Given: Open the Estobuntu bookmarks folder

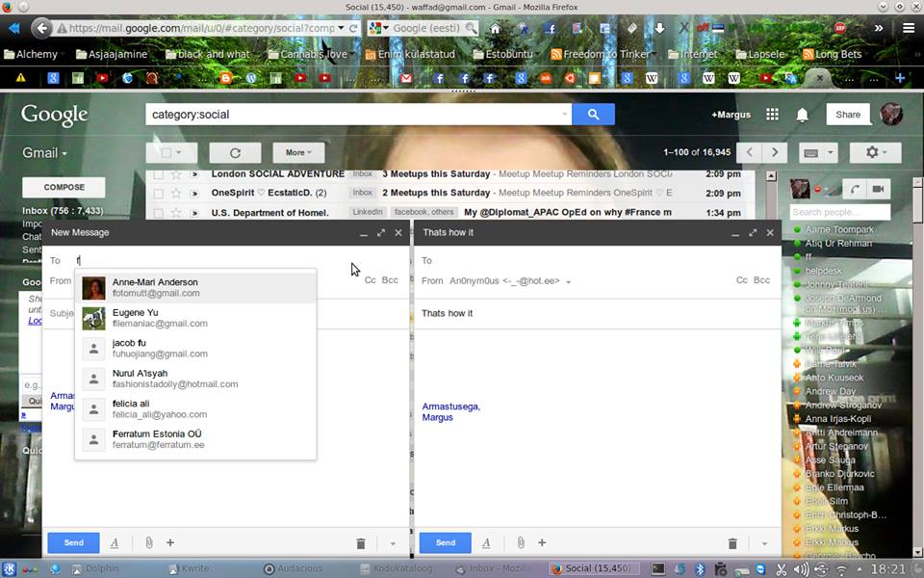Looking at the screenshot, I should click(x=502, y=54).
